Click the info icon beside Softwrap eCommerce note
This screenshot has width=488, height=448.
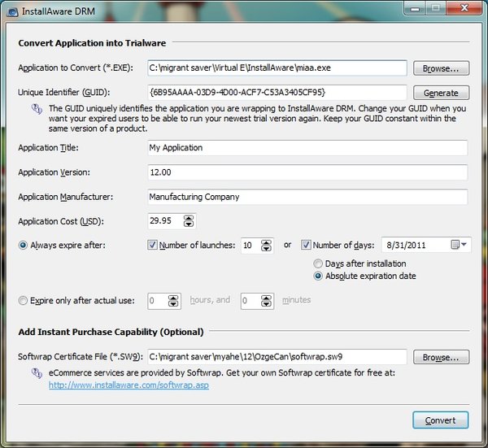coord(37,373)
